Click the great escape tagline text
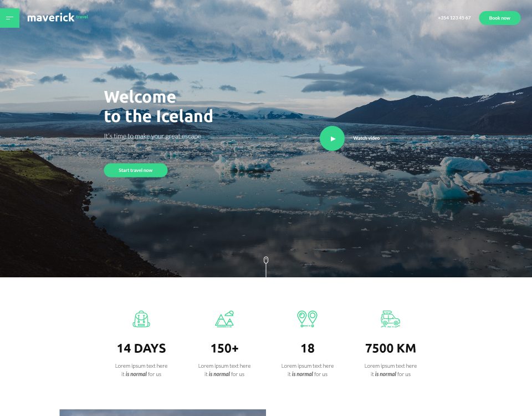Viewport: 532px width, 416px height. click(x=152, y=136)
